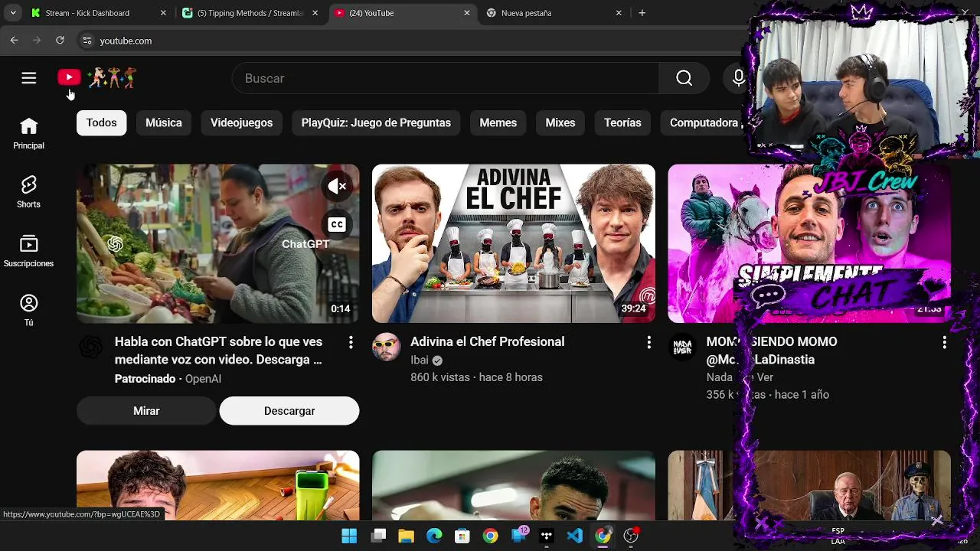Open a new browser tab
The image size is (980, 551).
tap(642, 13)
